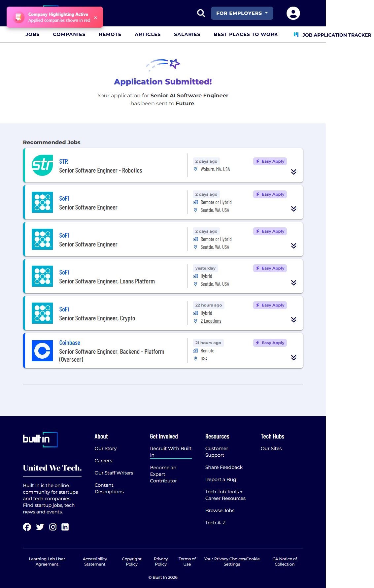This screenshot has height=588, width=374.
Task: Expand the Coinbase Backend job card
Action: [x=293, y=358]
